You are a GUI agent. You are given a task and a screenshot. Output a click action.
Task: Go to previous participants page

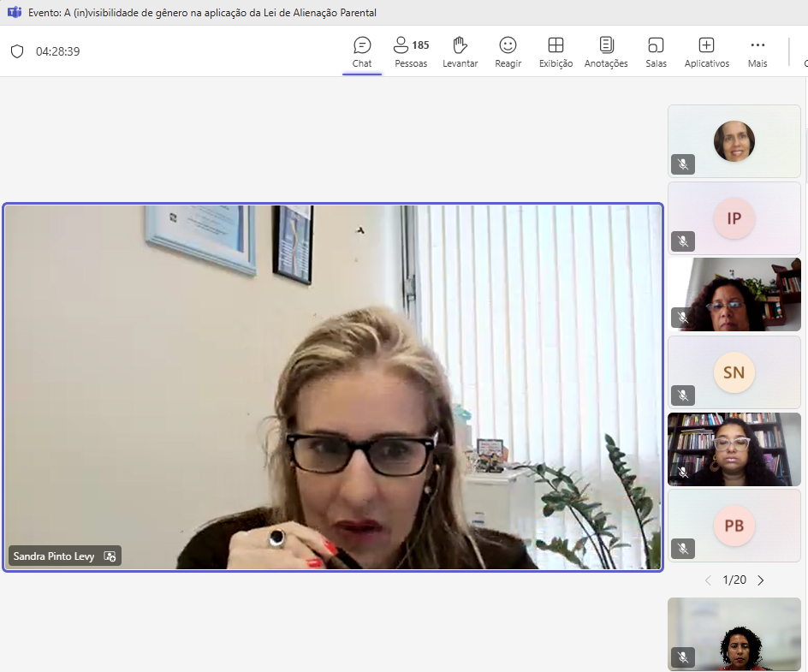(708, 580)
